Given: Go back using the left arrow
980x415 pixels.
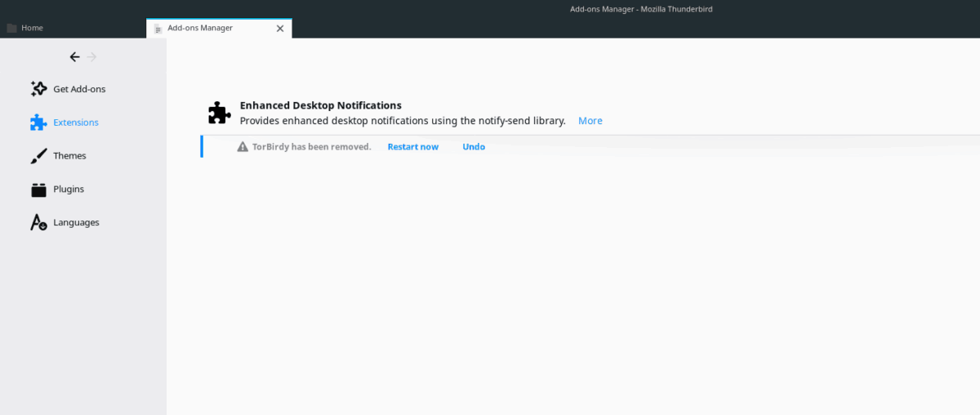Looking at the screenshot, I should [74, 57].
